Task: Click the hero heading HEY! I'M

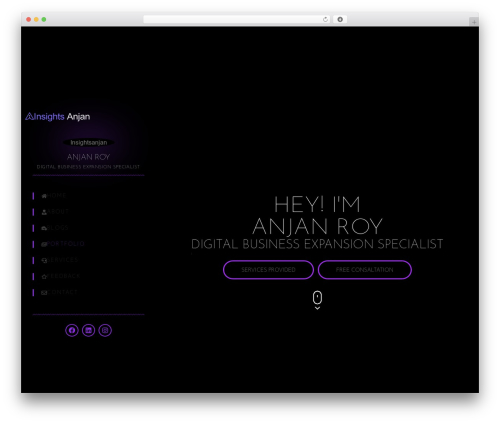Action: pos(317,204)
